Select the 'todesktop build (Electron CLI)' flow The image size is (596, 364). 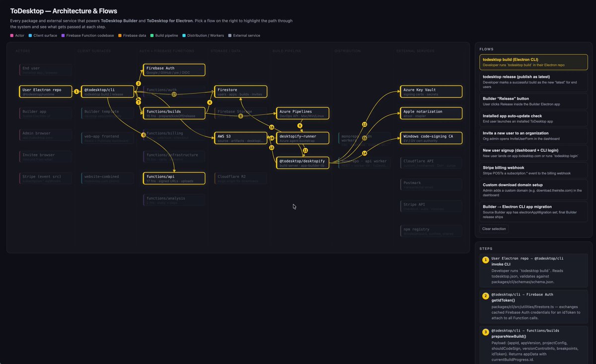(x=533, y=62)
